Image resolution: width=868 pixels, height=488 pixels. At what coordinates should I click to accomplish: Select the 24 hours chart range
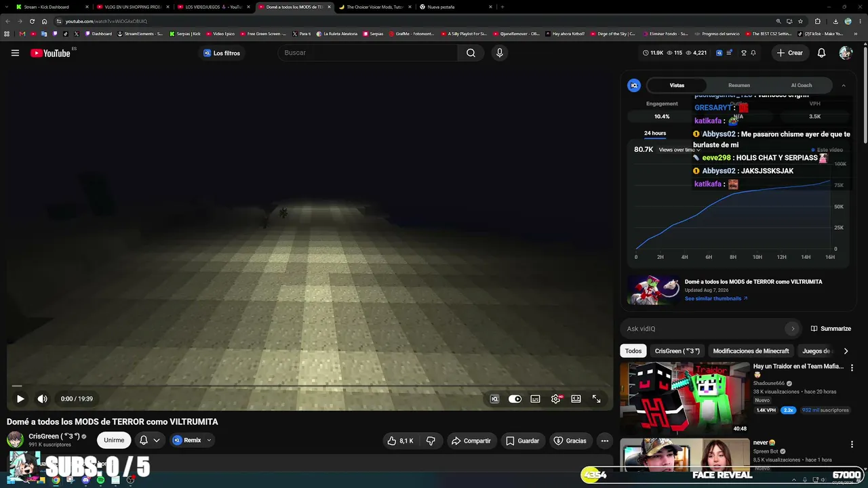(655, 133)
